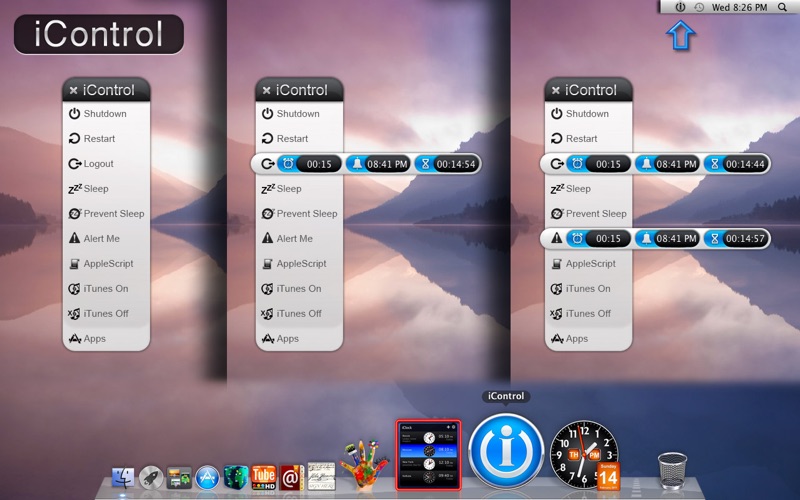
Task: Open the red @ address book Dock icon
Action: point(291,478)
